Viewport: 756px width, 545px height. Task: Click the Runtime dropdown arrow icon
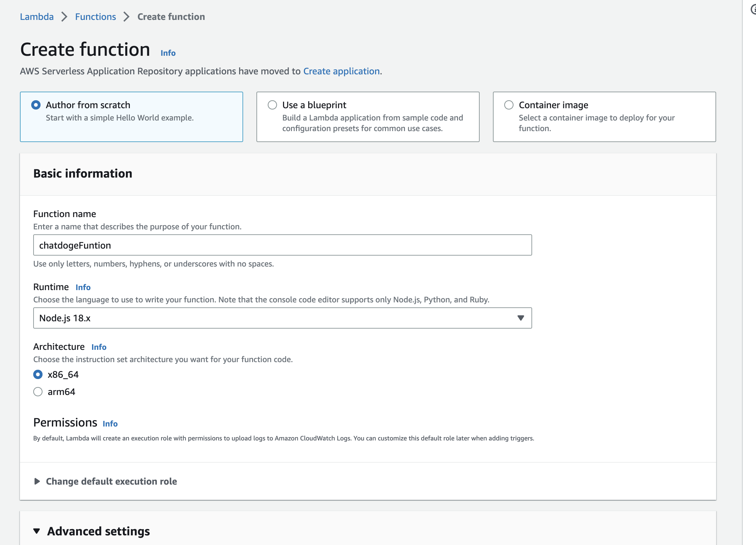520,318
